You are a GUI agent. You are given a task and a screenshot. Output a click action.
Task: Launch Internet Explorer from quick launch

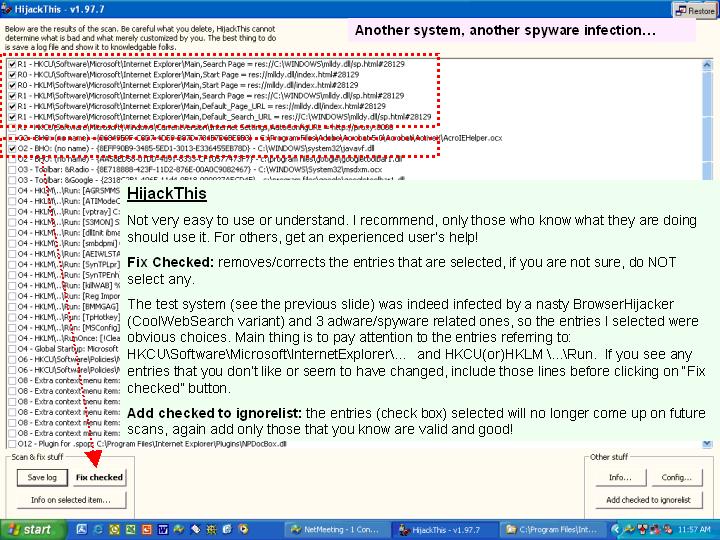coord(98,529)
